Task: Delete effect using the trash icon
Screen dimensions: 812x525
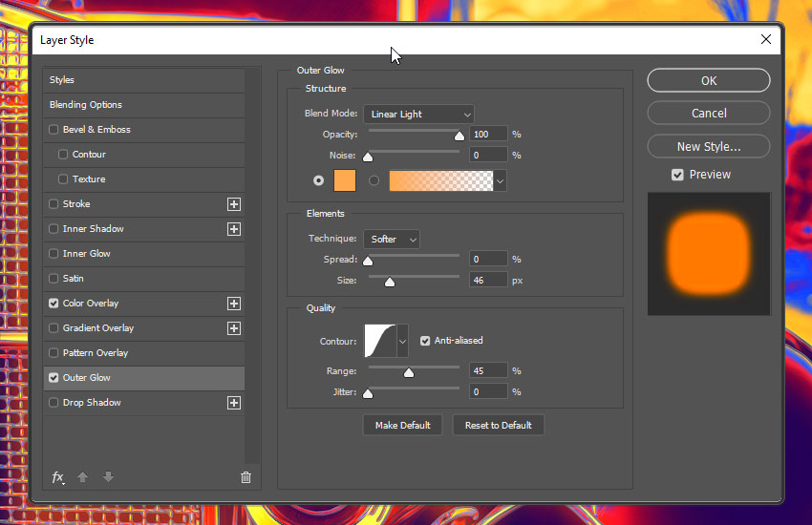Action: point(246,477)
